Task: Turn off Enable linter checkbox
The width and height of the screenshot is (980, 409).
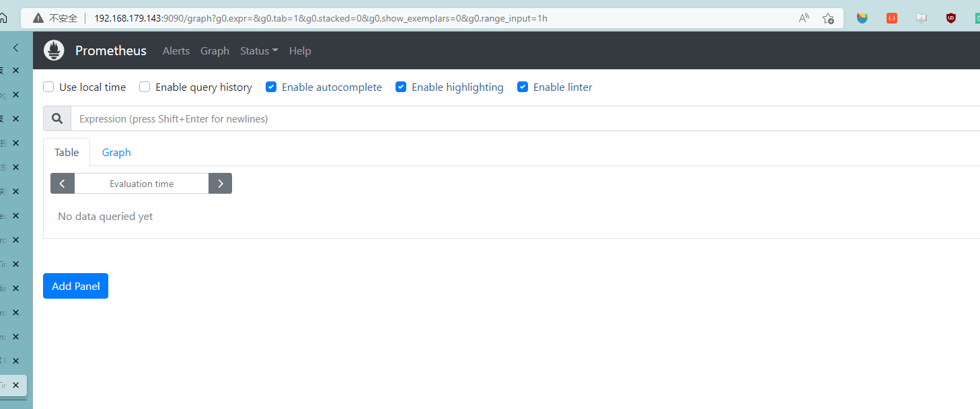Action: [x=523, y=87]
